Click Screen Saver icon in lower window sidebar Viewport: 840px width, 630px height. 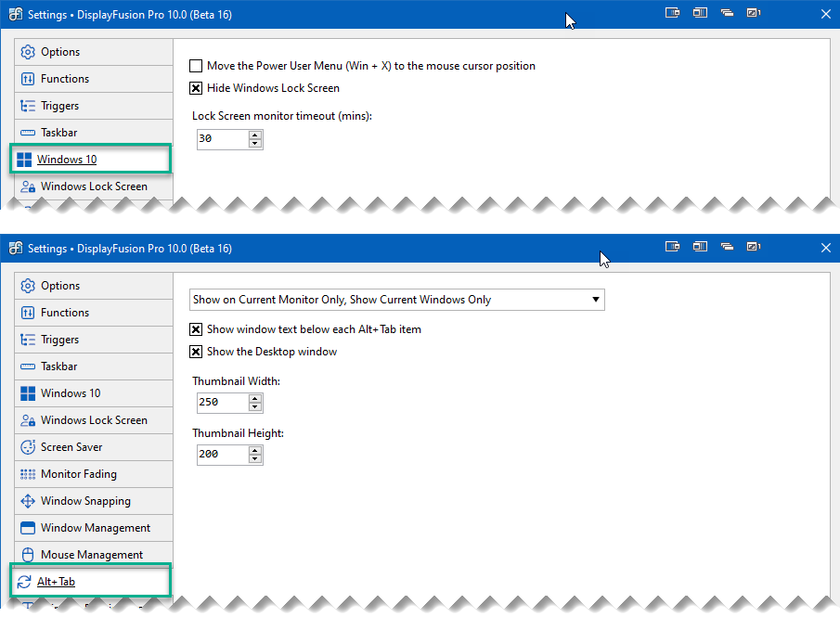click(x=28, y=447)
